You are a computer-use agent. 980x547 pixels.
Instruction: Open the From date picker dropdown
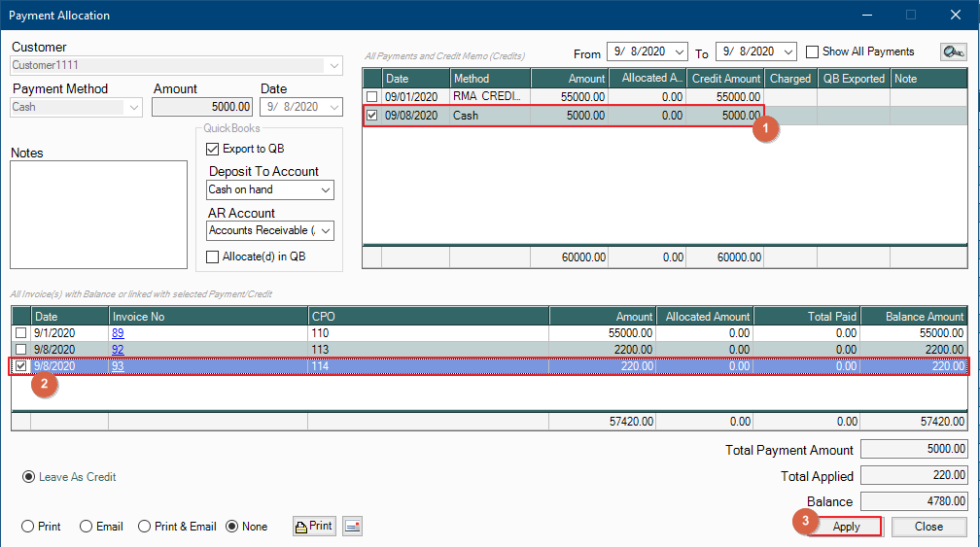pos(679,52)
